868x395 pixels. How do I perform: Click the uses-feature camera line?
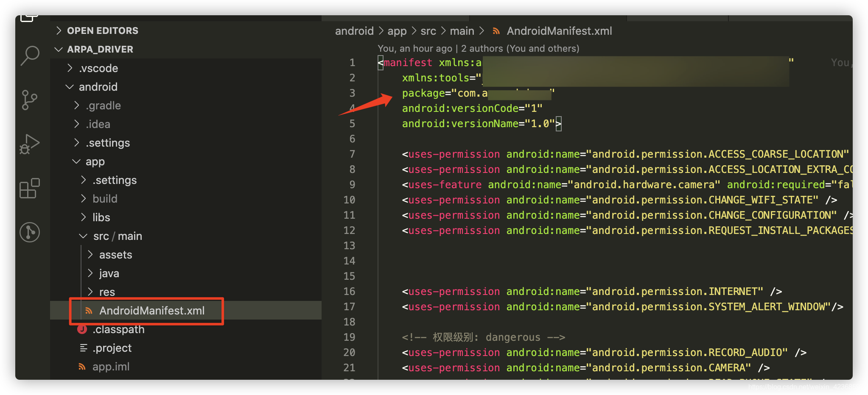pyautogui.click(x=627, y=185)
